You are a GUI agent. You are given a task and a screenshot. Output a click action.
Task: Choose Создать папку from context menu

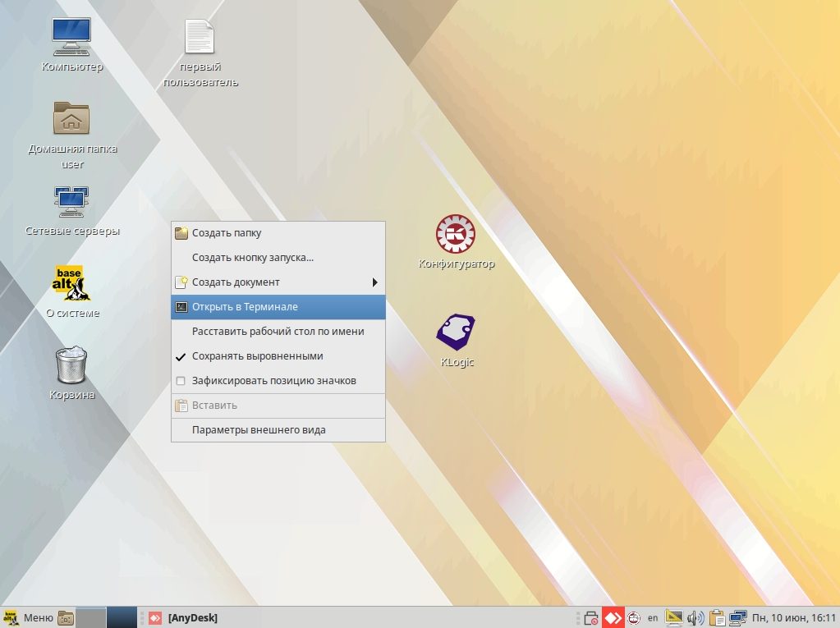coord(227,233)
